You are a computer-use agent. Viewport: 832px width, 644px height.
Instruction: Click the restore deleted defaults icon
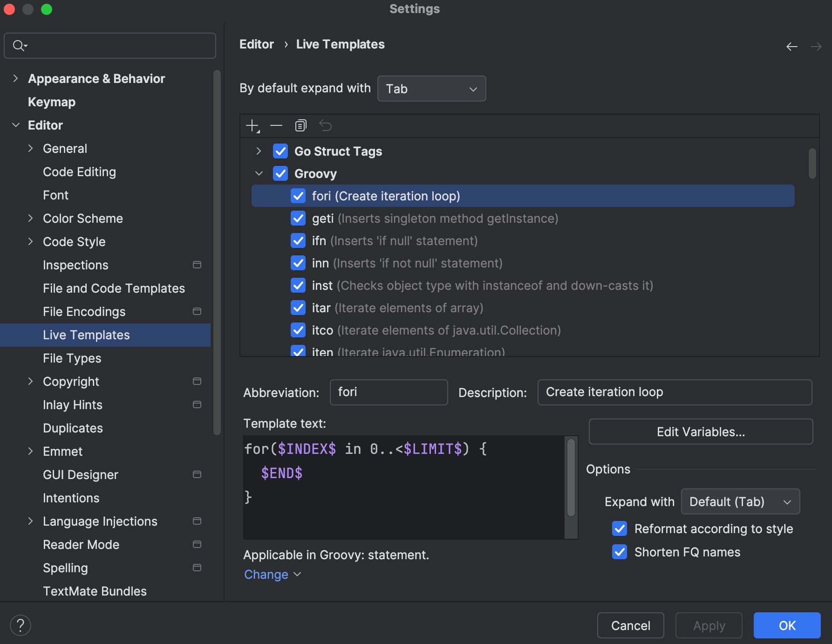tap(325, 125)
